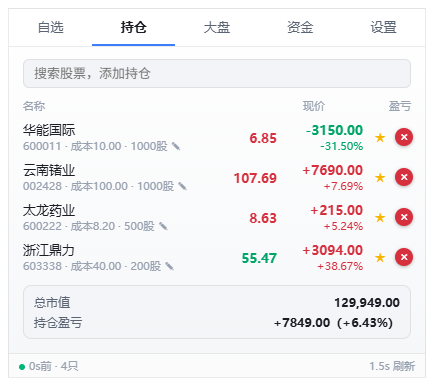Click current price 8.63

click(263, 218)
